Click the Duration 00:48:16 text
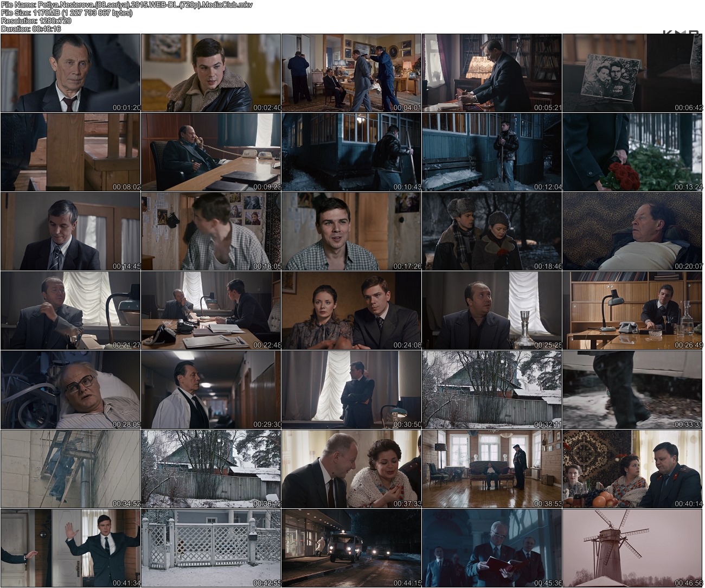 click(x=31, y=29)
